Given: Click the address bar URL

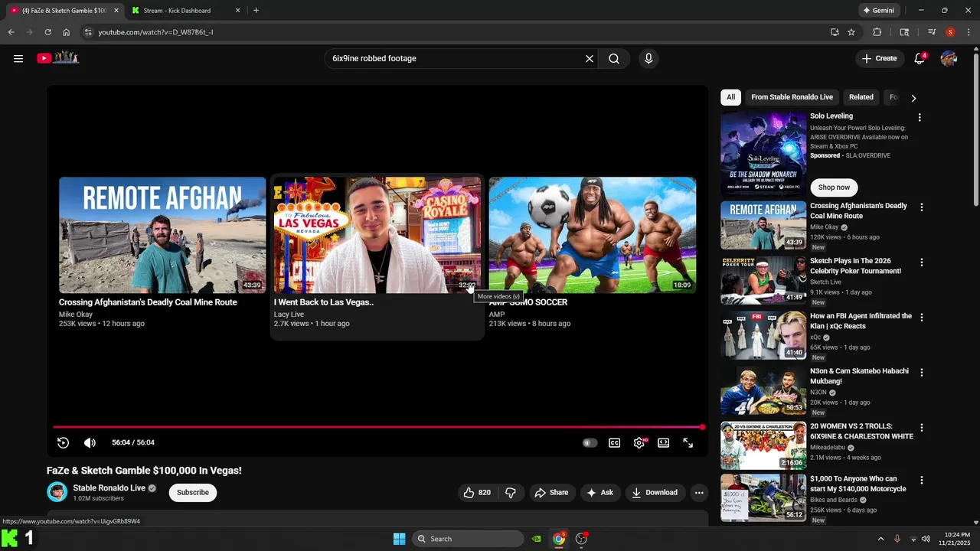Looking at the screenshot, I should click(x=155, y=32).
